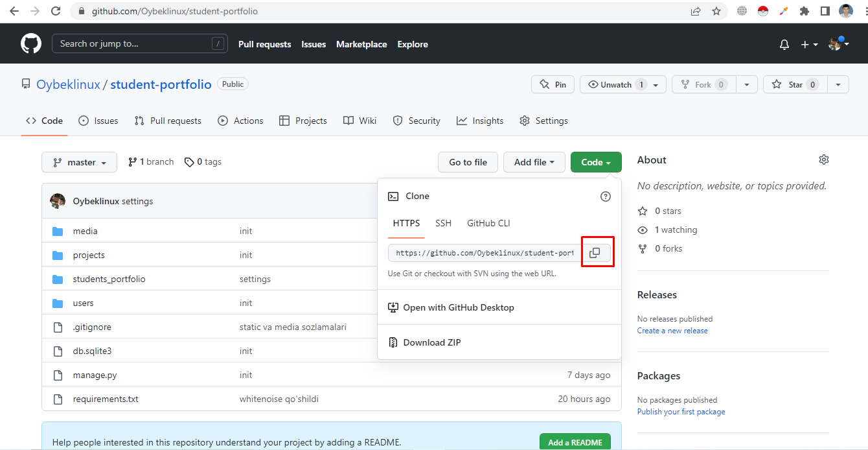Click the clone help question mark icon
868x450 pixels.
click(606, 196)
